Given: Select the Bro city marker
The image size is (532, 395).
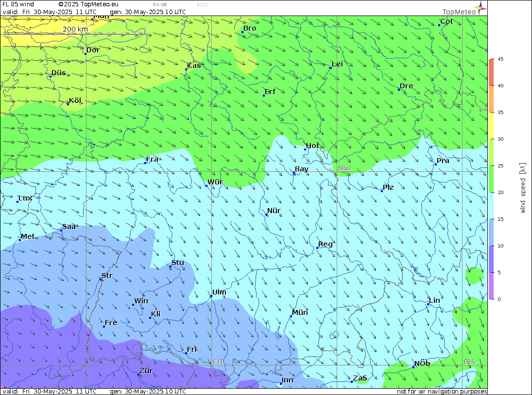Looking at the screenshot, I should pyautogui.click(x=242, y=32).
